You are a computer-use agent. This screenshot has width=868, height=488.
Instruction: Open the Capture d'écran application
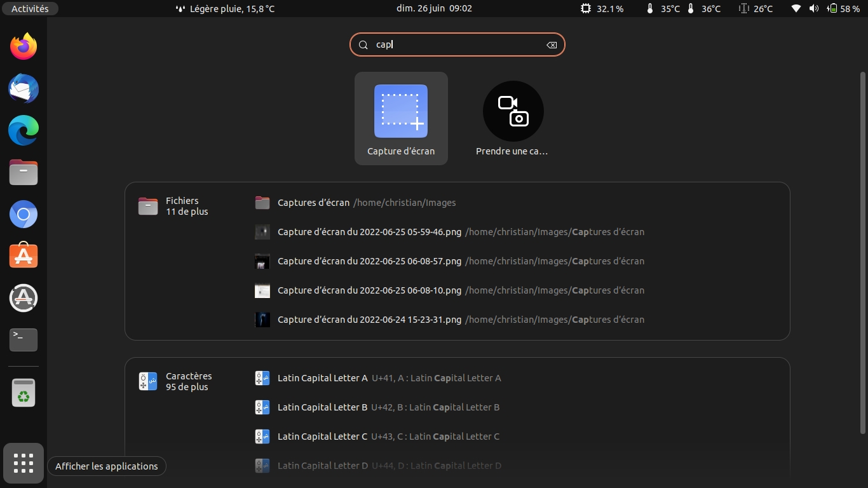pyautogui.click(x=401, y=118)
